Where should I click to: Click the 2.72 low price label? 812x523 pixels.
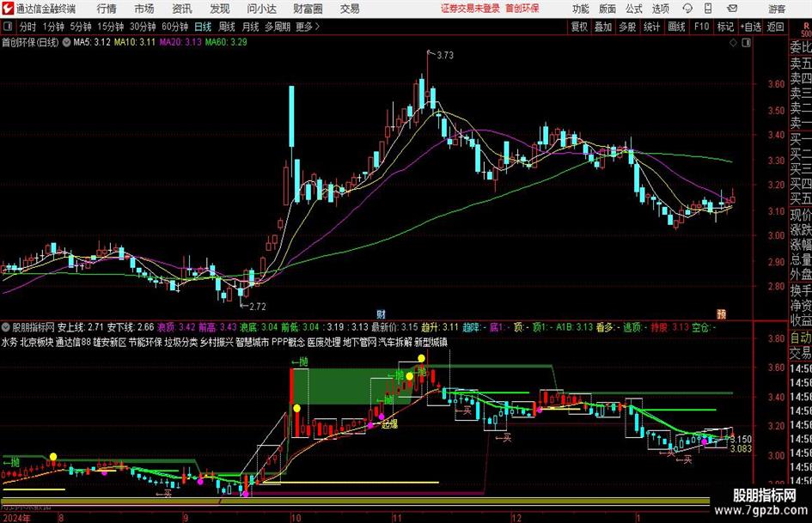coord(258,307)
